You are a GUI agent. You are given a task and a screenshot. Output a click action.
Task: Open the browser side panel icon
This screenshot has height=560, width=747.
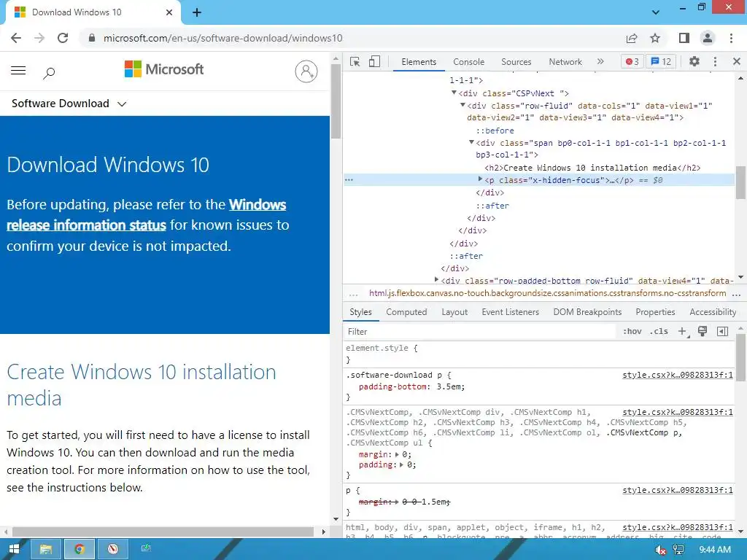point(684,38)
